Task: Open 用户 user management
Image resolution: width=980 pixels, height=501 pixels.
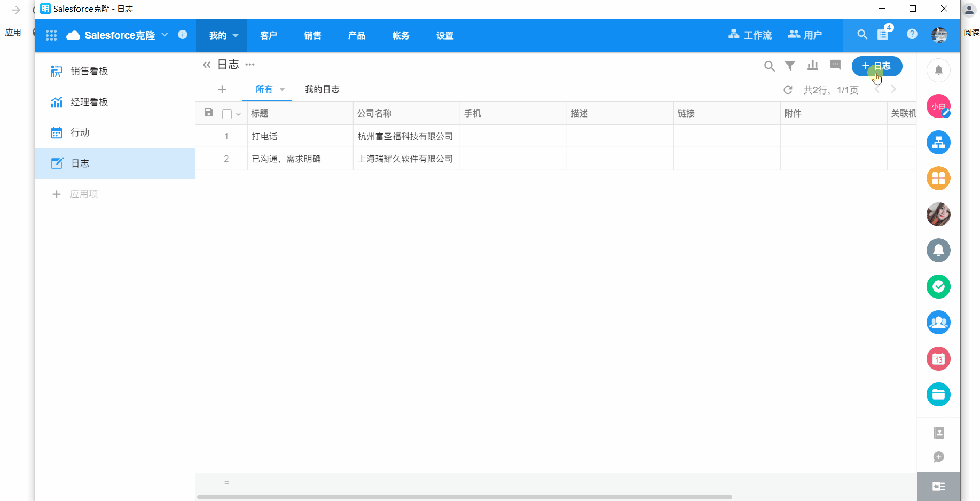Action: tap(805, 35)
